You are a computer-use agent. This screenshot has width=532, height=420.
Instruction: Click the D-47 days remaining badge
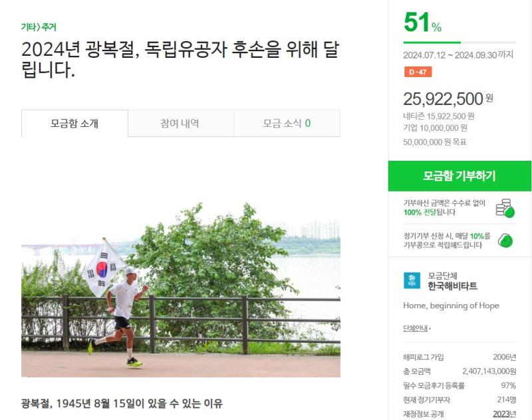(418, 72)
